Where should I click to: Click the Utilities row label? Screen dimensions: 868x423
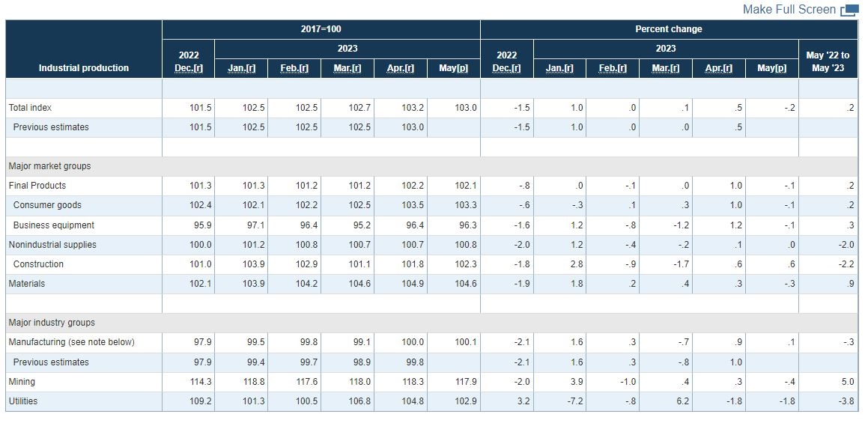point(23,401)
